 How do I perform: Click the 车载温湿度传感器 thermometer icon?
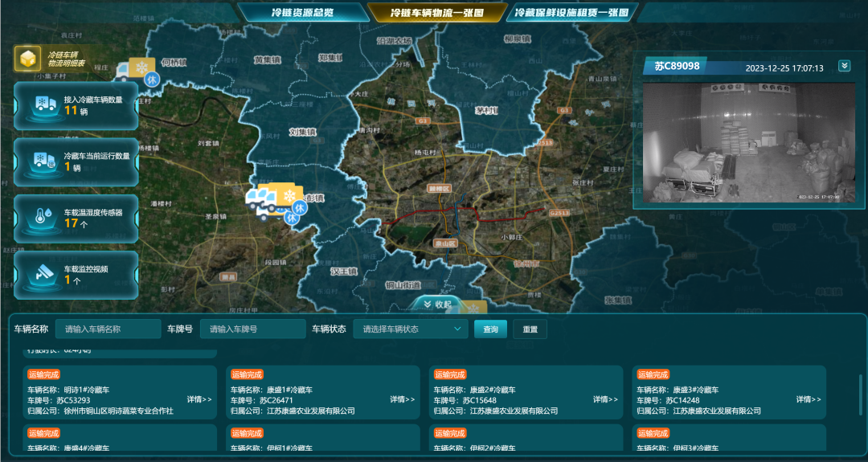tap(40, 217)
